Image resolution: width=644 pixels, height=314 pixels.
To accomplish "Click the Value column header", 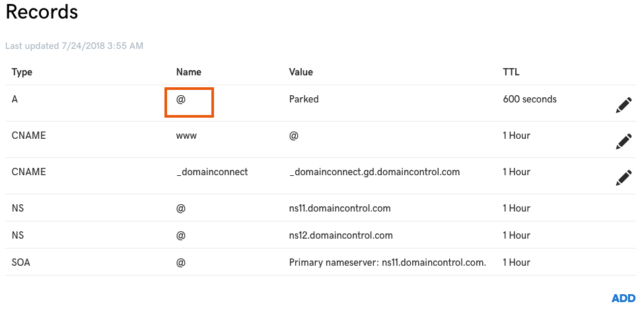I will pyautogui.click(x=301, y=72).
